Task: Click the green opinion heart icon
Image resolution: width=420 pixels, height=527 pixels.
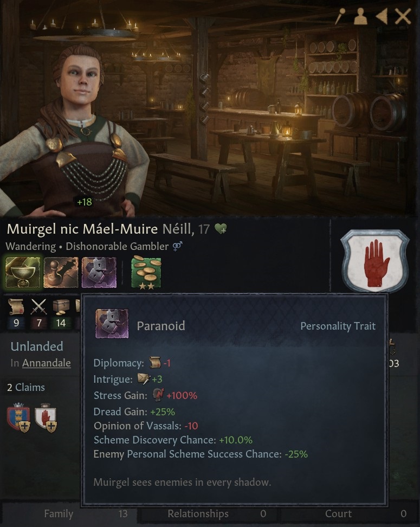Action: click(221, 229)
